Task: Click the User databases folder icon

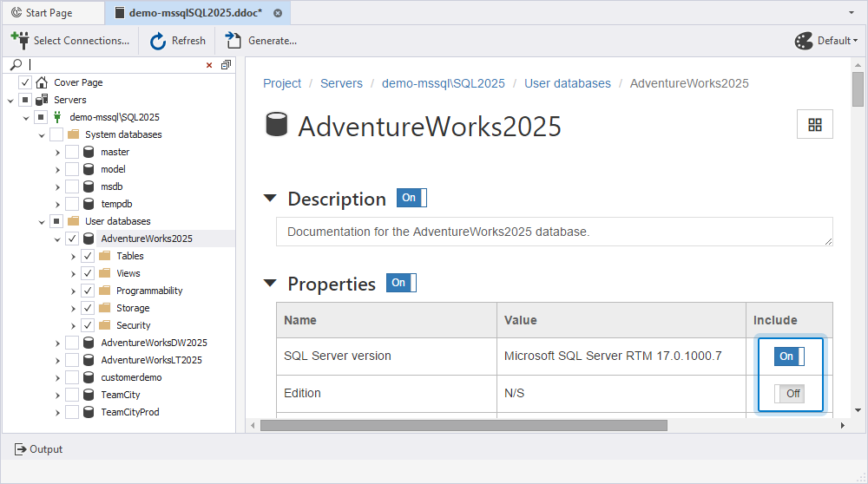Action: coord(73,221)
